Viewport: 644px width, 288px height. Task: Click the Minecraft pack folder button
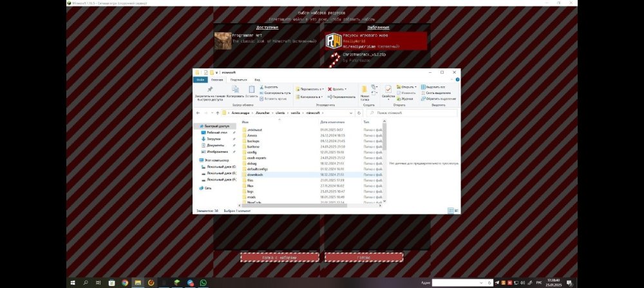(279, 258)
